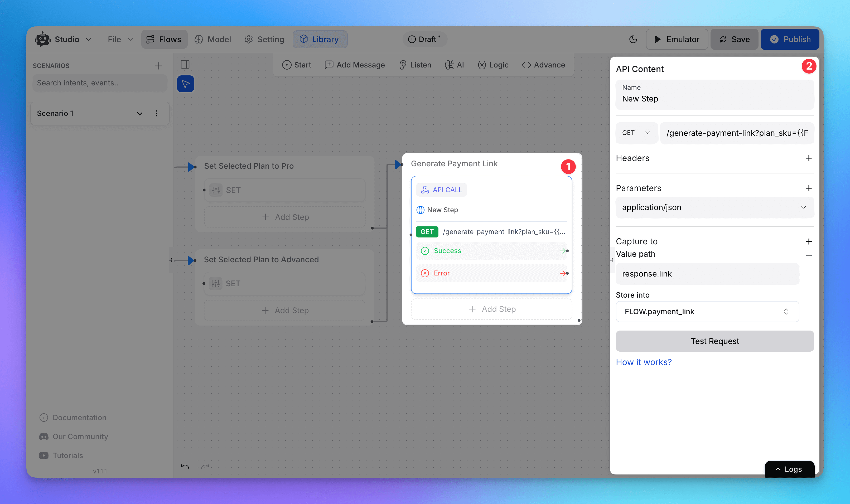Add Step in Generate Payment Link block
Viewport: 850px width, 504px height.
[491, 309]
